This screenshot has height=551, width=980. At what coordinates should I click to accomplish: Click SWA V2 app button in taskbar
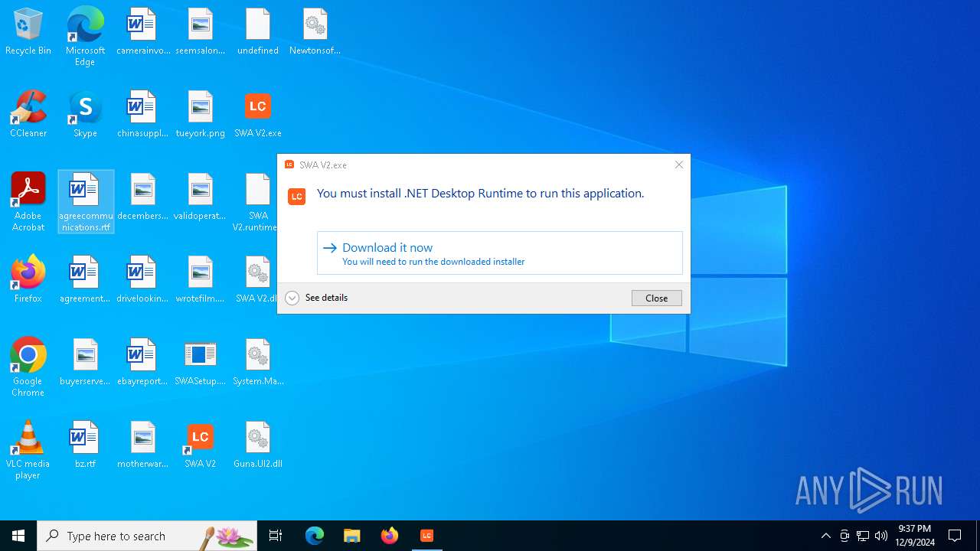point(427,536)
